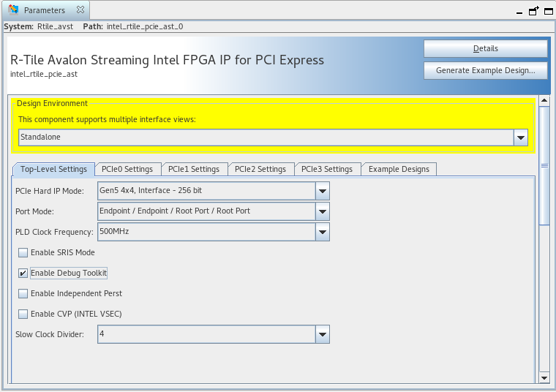Open the PCIe Hard IP Mode dropdown
556x392 pixels.
(x=323, y=192)
